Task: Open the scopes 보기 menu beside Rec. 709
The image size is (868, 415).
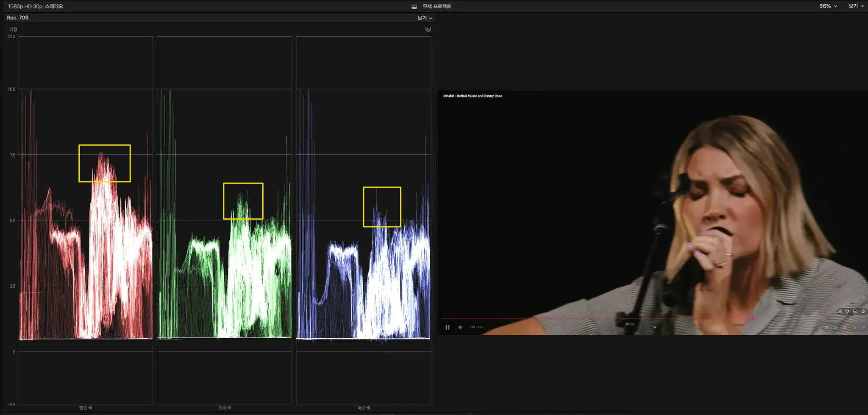Action: (424, 18)
